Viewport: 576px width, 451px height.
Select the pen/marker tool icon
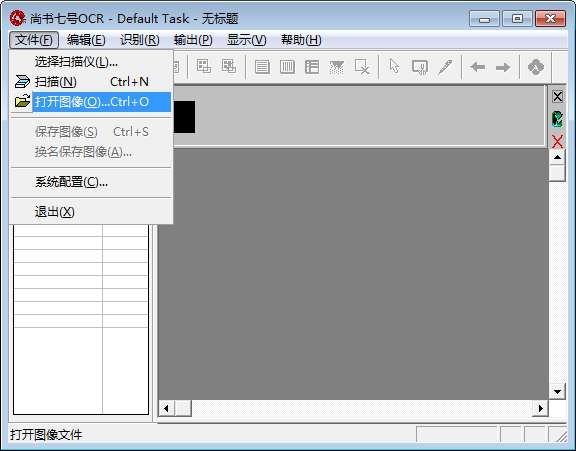point(445,67)
